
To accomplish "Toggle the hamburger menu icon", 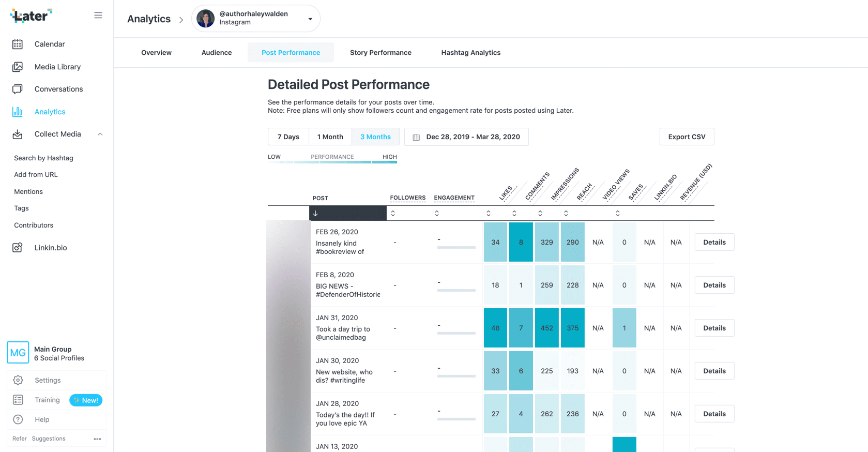I will pos(98,16).
